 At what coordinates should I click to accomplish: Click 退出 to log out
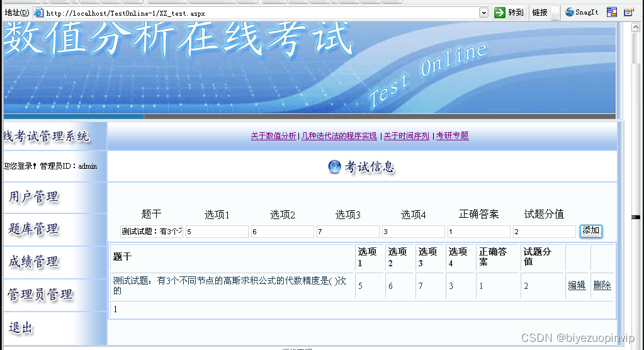pos(21,327)
